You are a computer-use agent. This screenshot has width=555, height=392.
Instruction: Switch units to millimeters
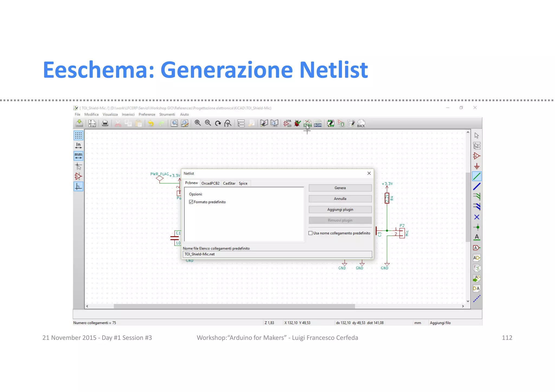coord(78,156)
